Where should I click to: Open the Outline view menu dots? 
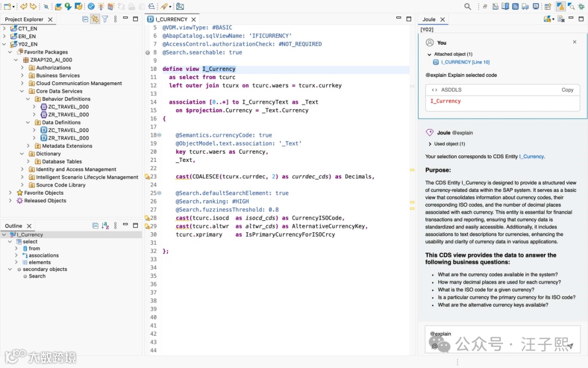(x=115, y=226)
